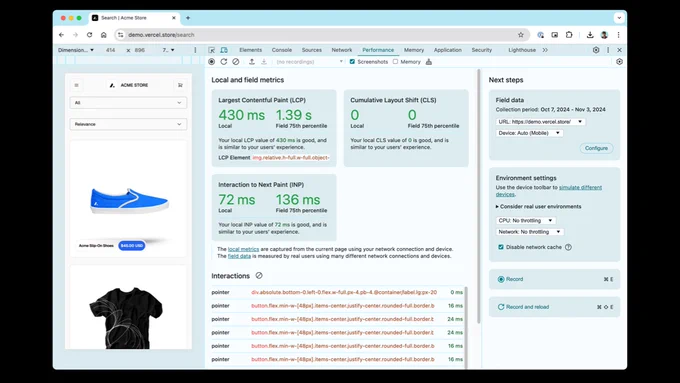Screen dimensions: 680x383
Task: Open the Chrome profile avatar
Action: tap(604, 35)
